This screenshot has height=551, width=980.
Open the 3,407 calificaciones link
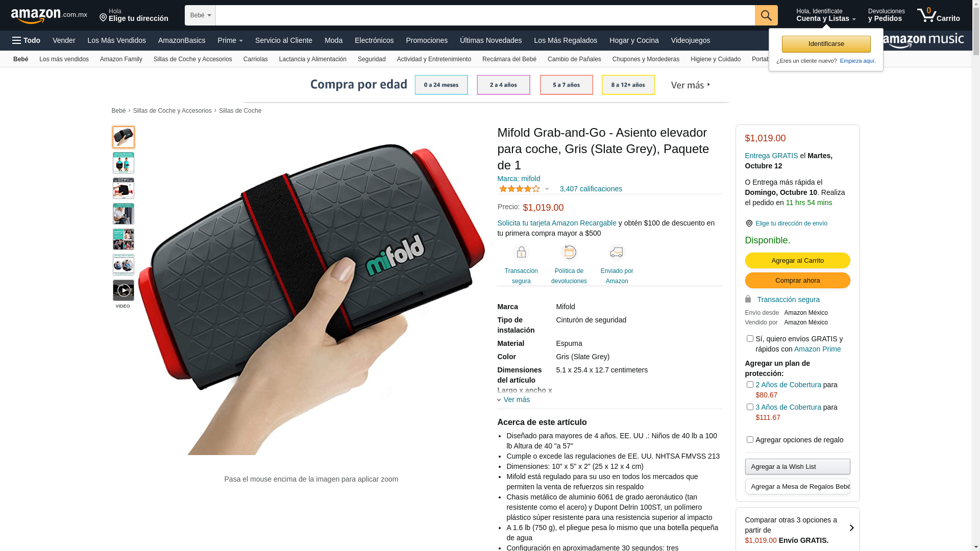coord(591,189)
